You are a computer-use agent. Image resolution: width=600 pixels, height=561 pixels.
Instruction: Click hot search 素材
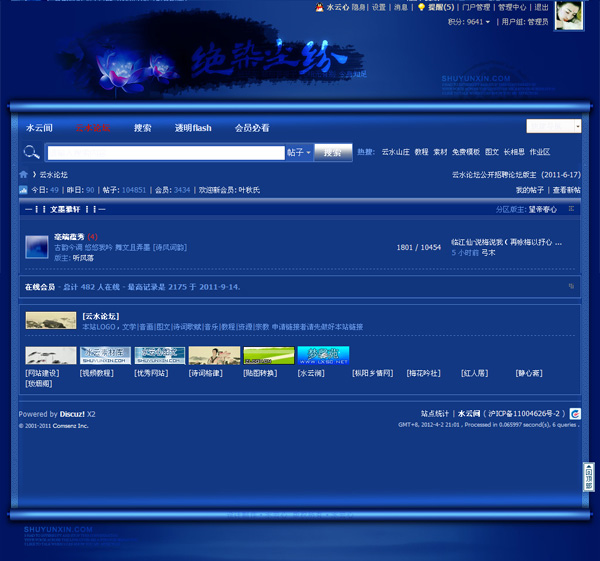440,152
